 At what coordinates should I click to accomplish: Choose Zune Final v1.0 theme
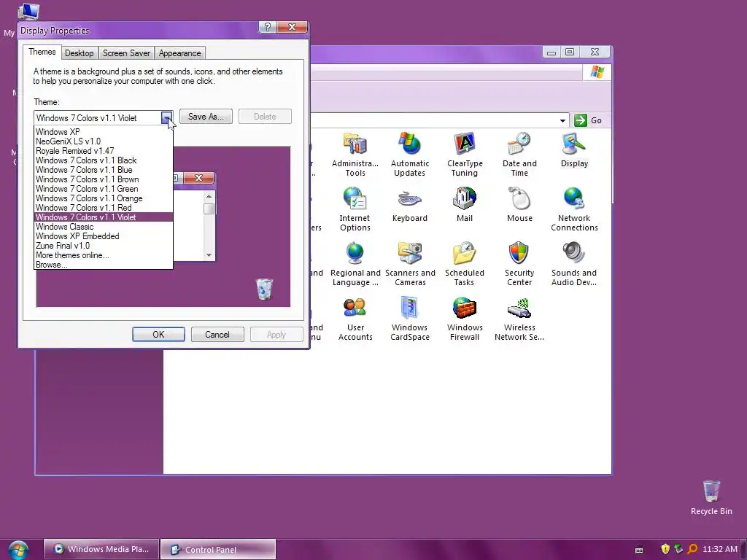[x=104, y=246]
